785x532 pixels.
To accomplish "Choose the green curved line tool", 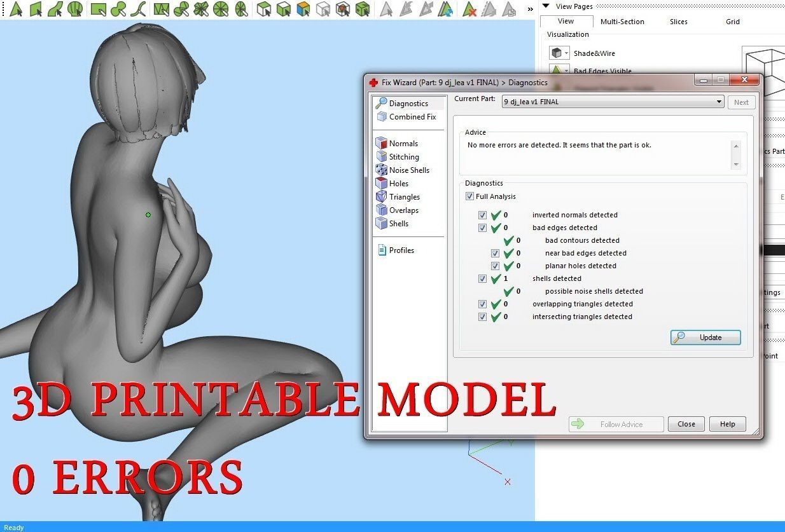I will (139, 10).
